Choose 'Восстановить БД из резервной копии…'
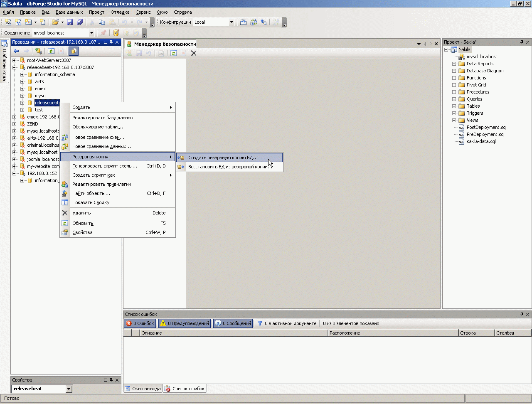This screenshot has height=404, width=532. pos(229,167)
